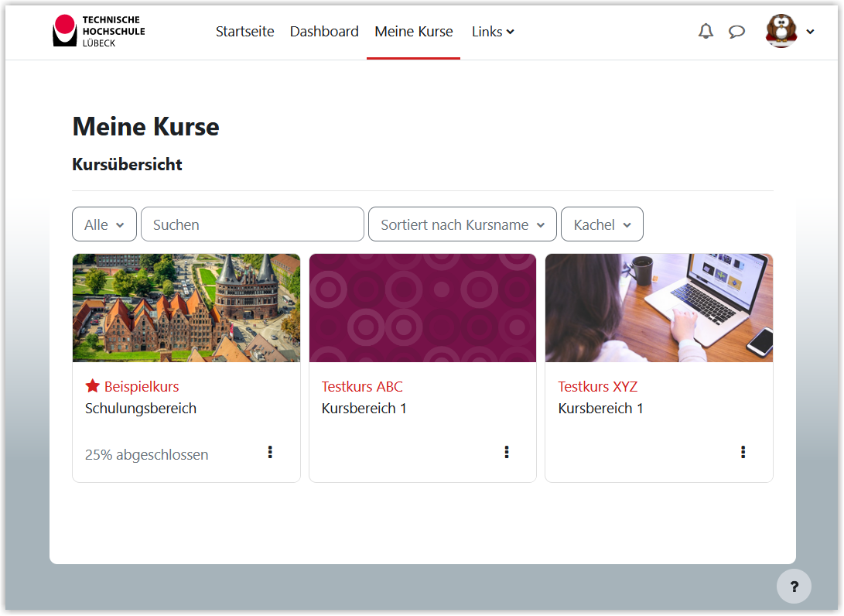This screenshot has height=616, width=844.
Task: Click the 'Meine Kurse' page heading
Action: point(146,127)
